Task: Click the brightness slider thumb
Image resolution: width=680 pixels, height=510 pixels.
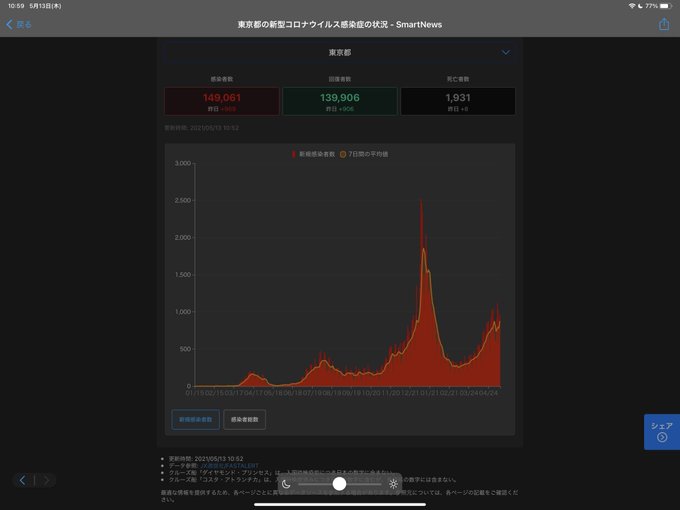Action: [x=339, y=484]
